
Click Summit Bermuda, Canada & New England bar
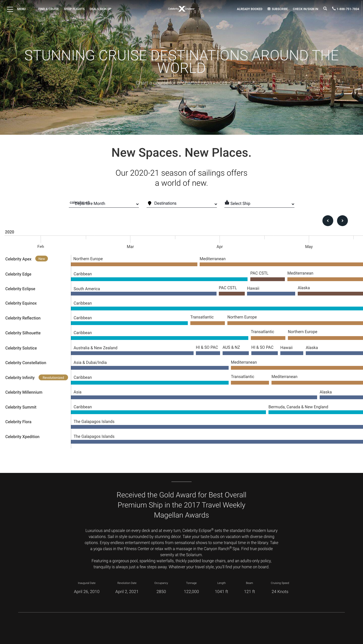[316, 412]
